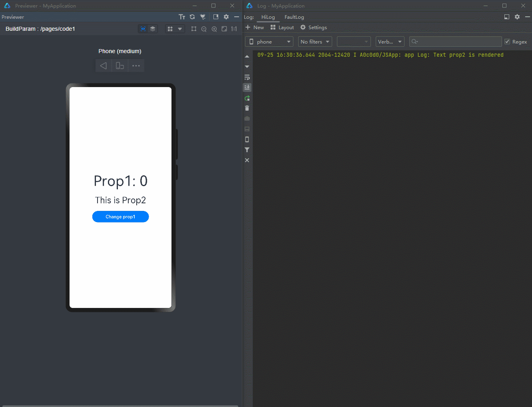
Task: Click the green restart log icon
Action: 247,98
